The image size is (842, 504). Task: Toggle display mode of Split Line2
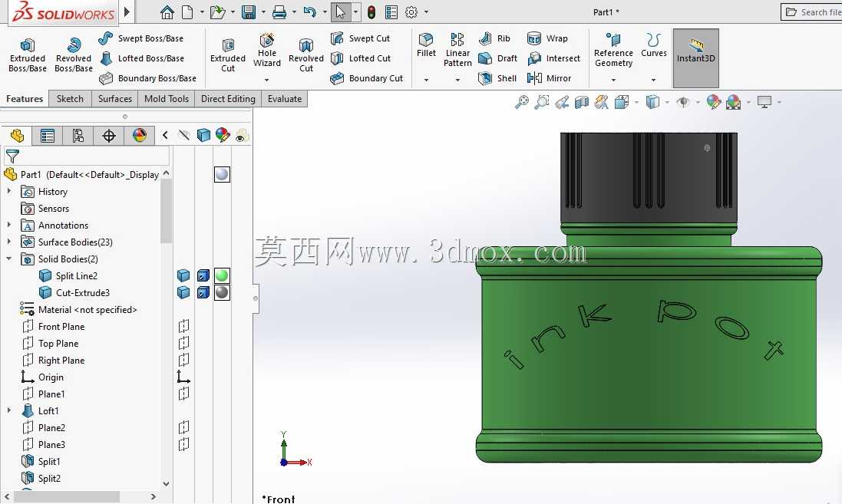[x=203, y=275]
